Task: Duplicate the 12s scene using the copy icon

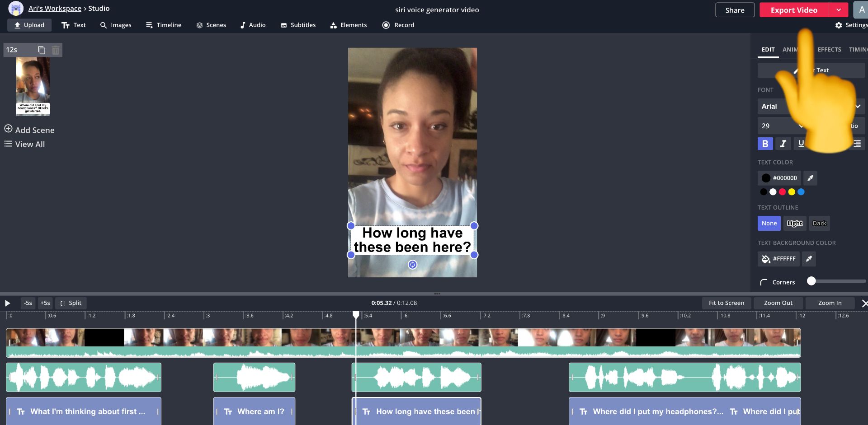Action: tap(42, 50)
